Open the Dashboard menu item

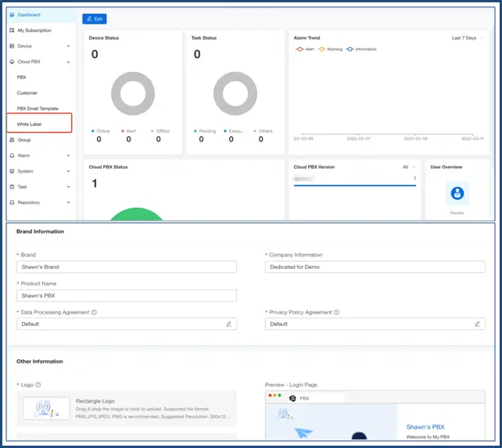tap(29, 15)
